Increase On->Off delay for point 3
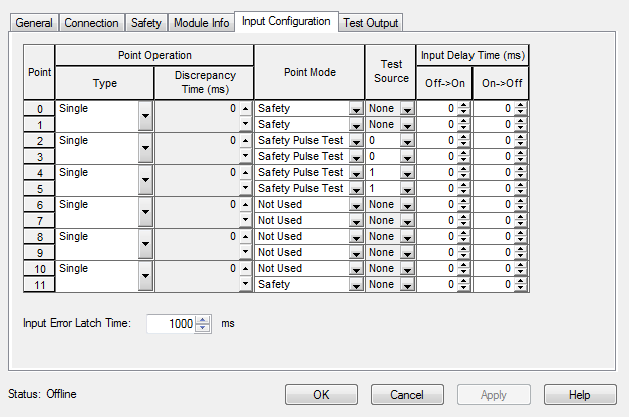The width and height of the screenshot is (629, 417). coord(521,153)
